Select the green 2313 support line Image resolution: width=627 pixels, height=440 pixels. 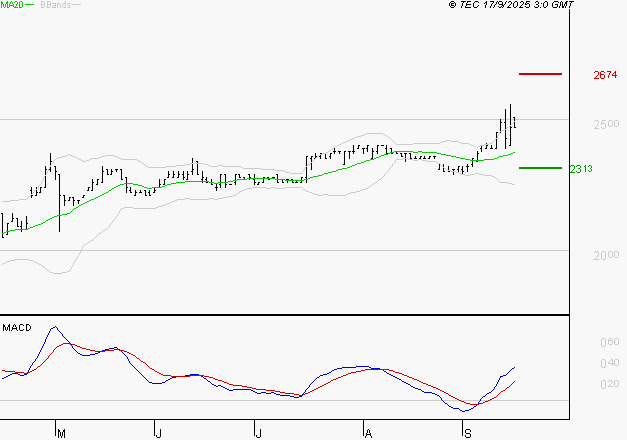pos(540,168)
